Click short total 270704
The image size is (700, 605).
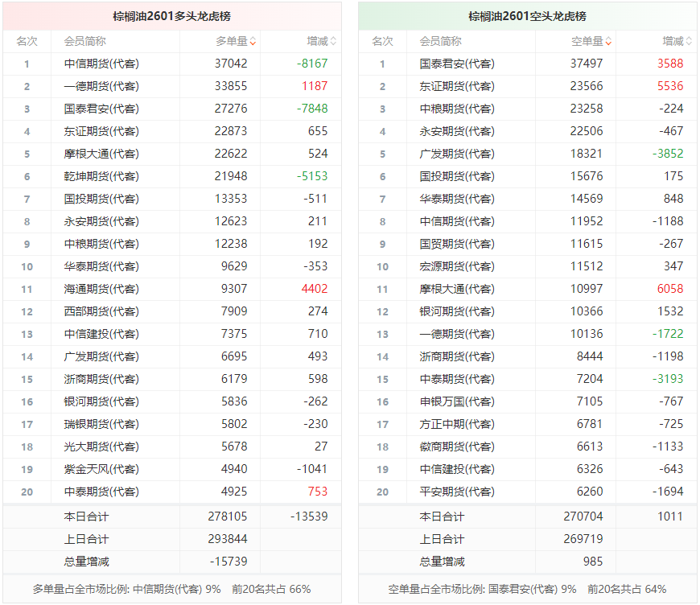[x=583, y=517]
